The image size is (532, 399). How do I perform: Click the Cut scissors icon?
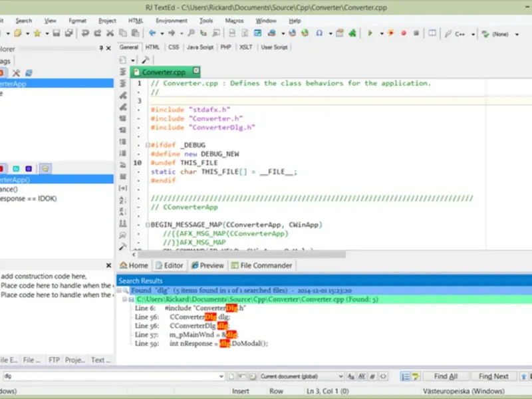[110, 33]
